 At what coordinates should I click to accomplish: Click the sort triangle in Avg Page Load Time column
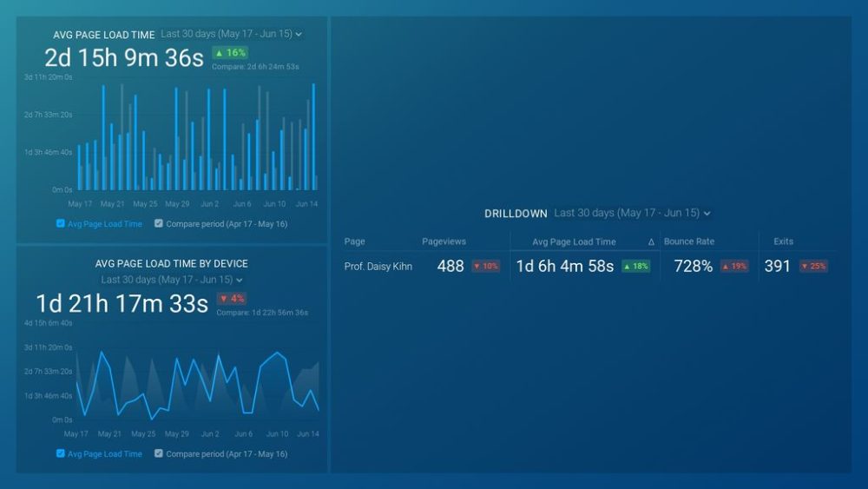coord(651,242)
